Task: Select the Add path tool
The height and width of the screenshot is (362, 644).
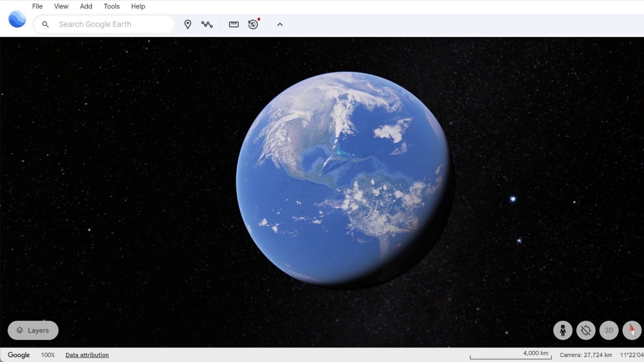Action: (208, 24)
